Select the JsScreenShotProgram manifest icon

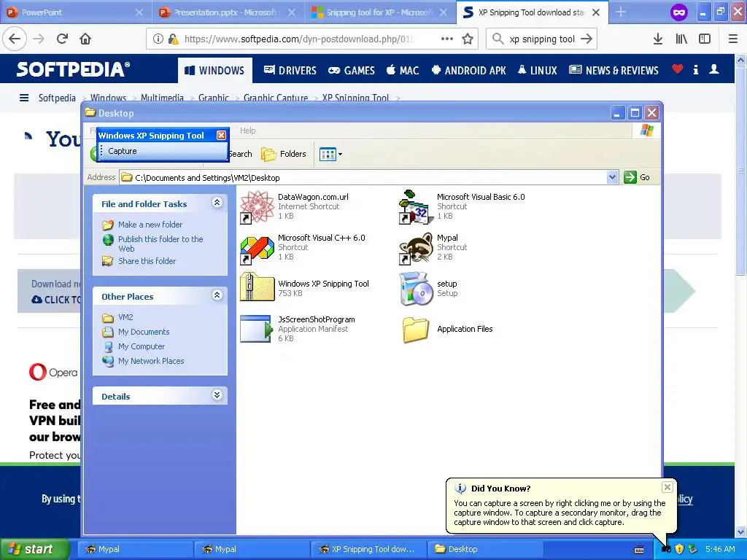coord(257,329)
